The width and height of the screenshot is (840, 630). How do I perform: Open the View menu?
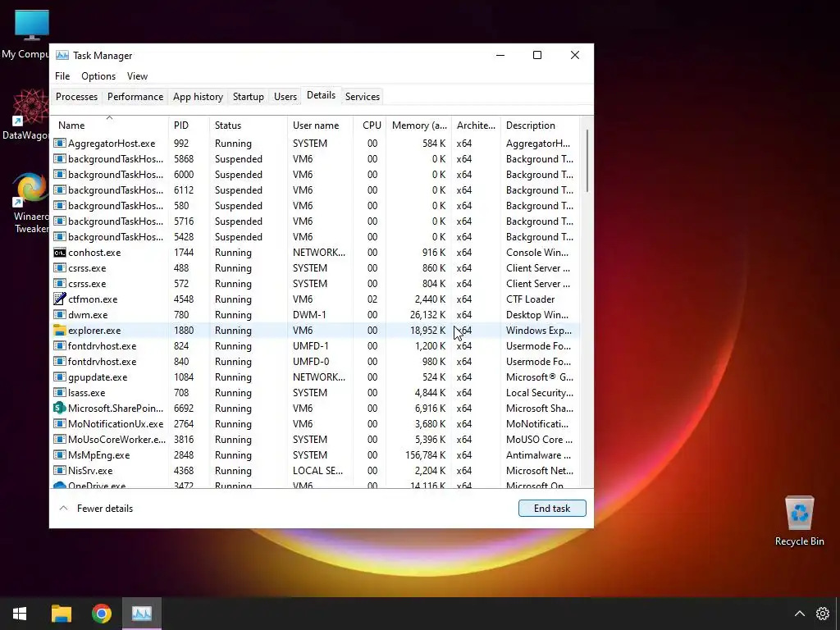[137, 76]
